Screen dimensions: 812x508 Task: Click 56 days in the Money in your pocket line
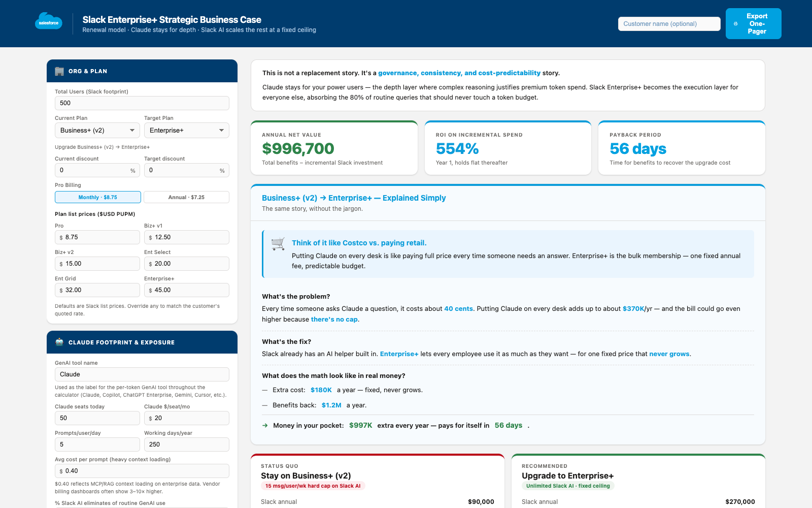coord(509,426)
